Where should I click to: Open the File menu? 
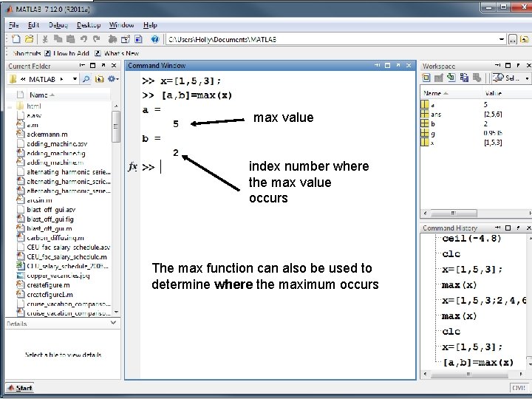pos(13,25)
